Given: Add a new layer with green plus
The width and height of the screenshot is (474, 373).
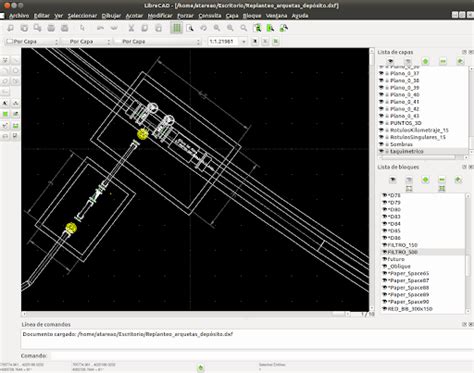Looking at the screenshot, I should [x=425, y=61].
